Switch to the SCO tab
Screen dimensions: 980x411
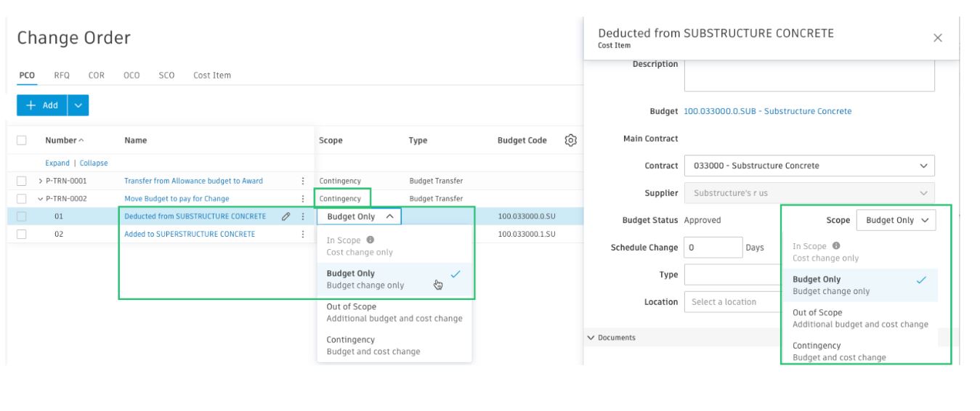click(x=166, y=75)
